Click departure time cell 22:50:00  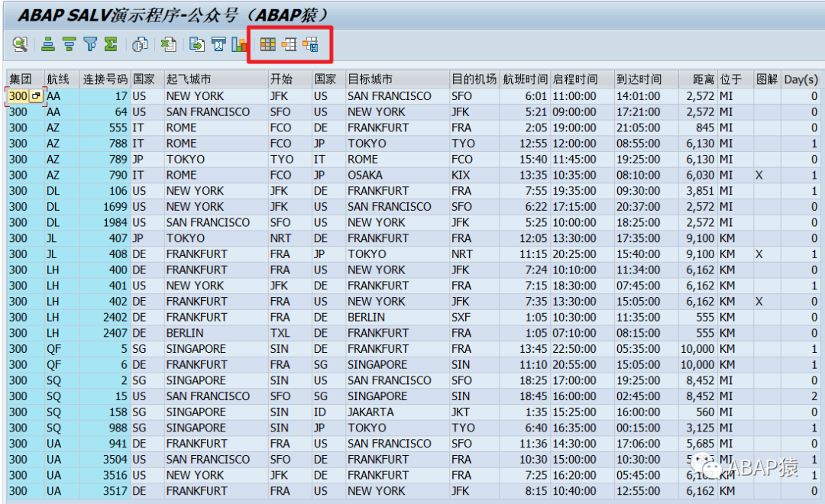582,349
